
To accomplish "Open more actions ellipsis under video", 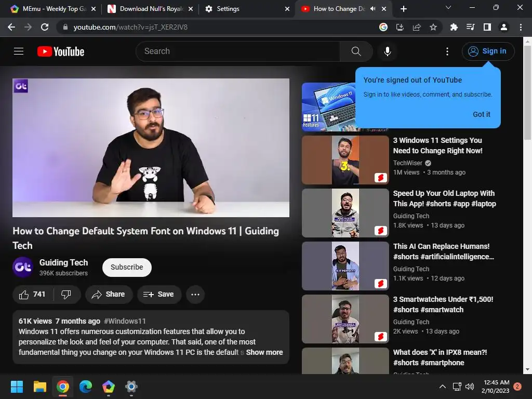I will click(x=195, y=294).
